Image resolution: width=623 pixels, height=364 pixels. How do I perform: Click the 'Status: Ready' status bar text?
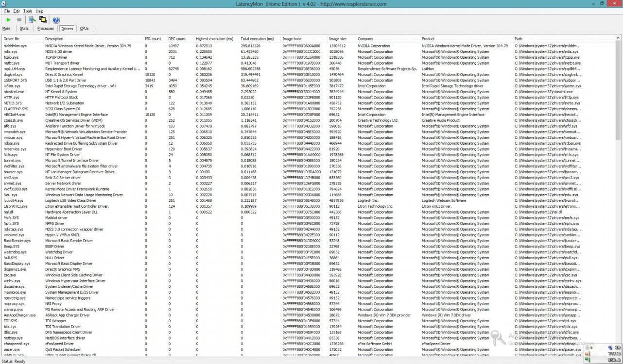coord(13,361)
